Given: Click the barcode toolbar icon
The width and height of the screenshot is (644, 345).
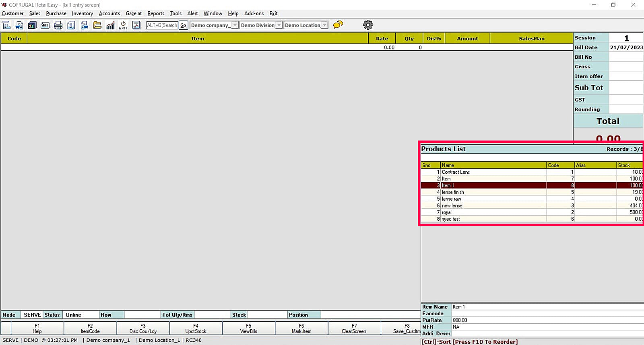Looking at the screenshot, I should [45, 25].
